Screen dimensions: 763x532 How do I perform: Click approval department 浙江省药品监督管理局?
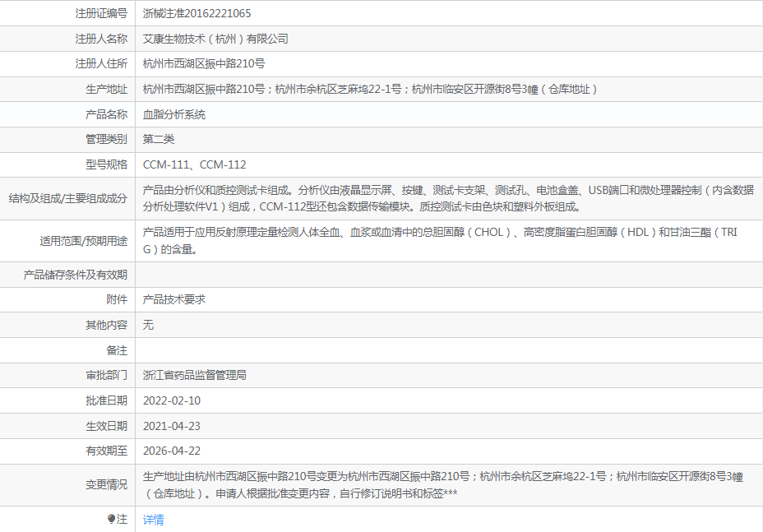pyautogui.click(x=195, y=375)
